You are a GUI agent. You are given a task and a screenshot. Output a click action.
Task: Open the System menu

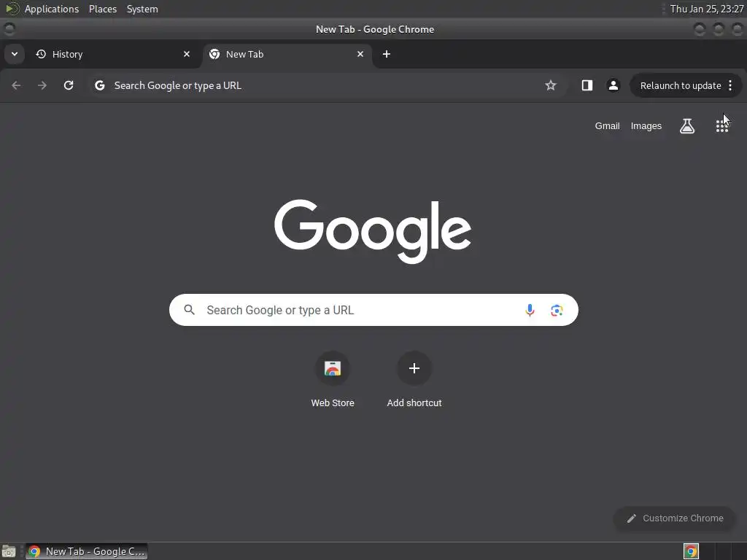coord(142,9)
